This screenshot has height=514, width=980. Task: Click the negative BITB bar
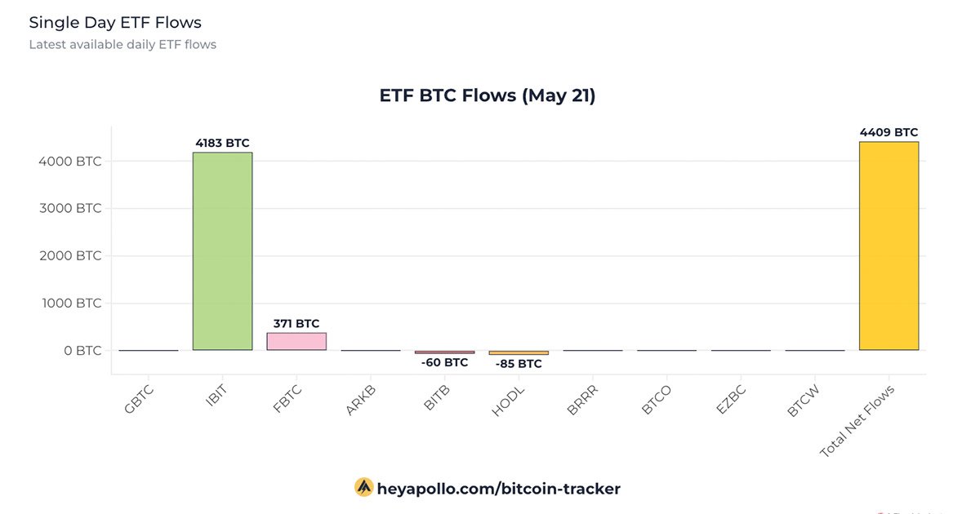pos(444,352)
